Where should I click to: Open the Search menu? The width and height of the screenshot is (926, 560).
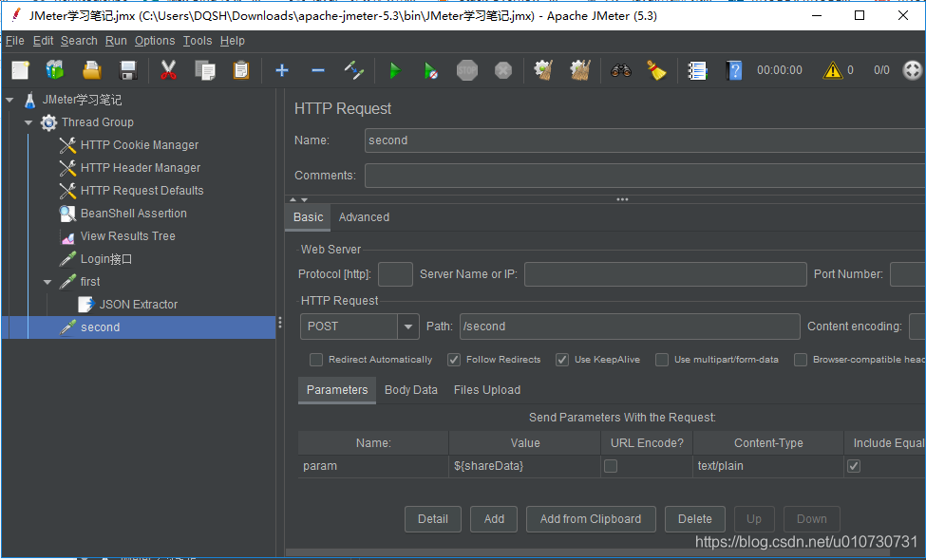click(x=79, y=41)
